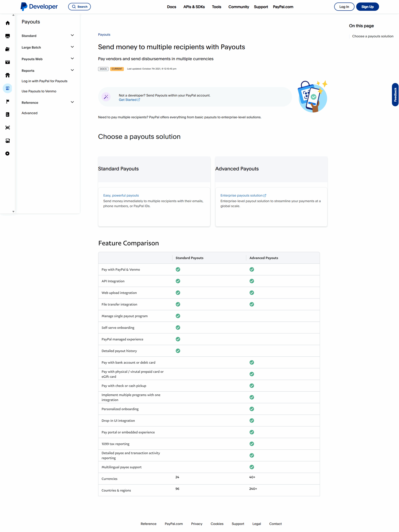Open Use Payouts to Venmo page
Image resolution: width=399 pixels, height=532 pixels.
click(39, 91)
